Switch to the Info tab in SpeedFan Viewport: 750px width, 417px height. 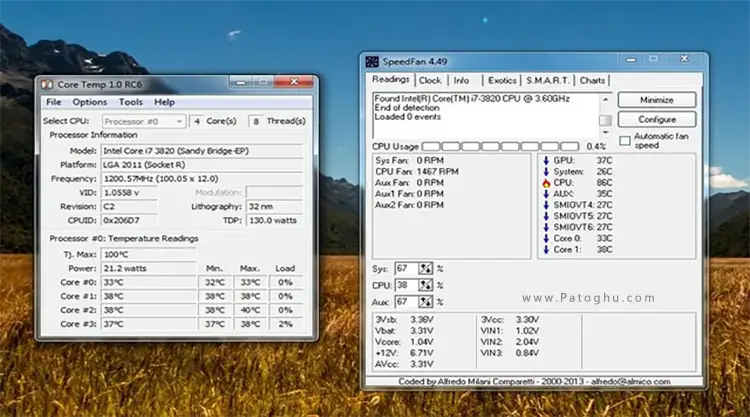[461, 80]
